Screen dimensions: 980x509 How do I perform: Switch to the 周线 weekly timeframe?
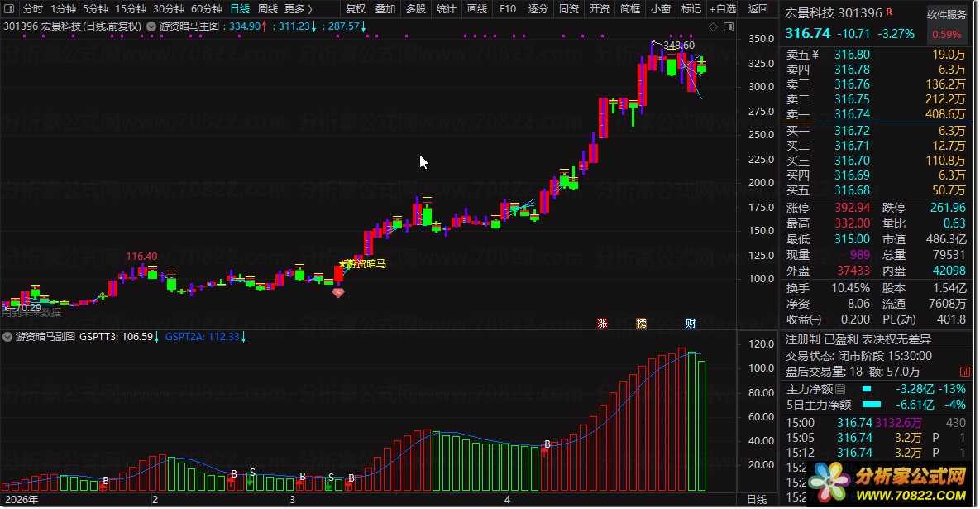click(x=267, y=9)
